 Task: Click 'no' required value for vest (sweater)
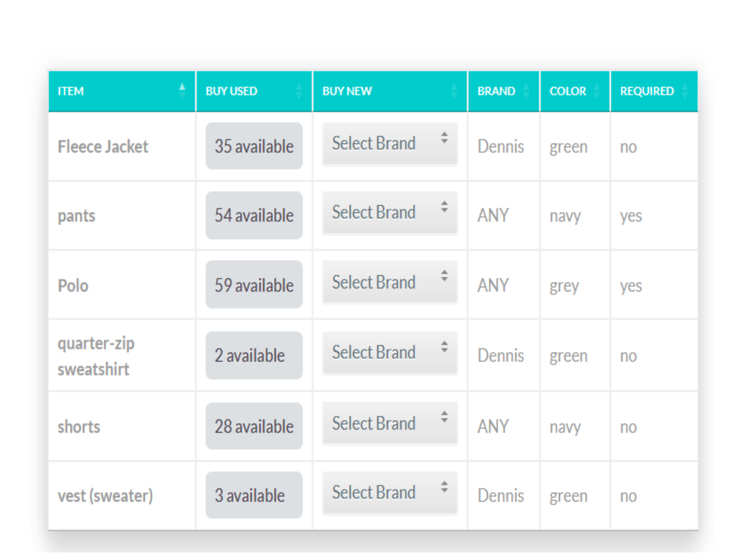point(628,497)
